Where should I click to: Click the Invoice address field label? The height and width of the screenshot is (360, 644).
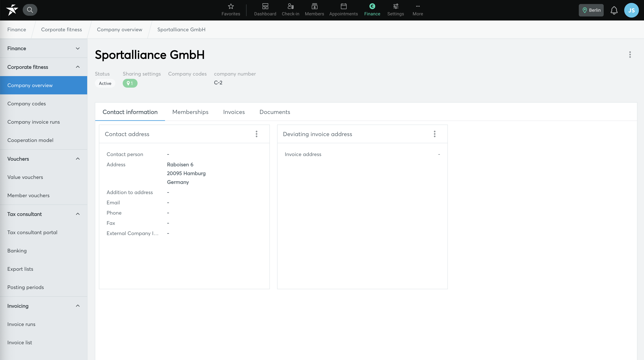click(x=303, y=154)
